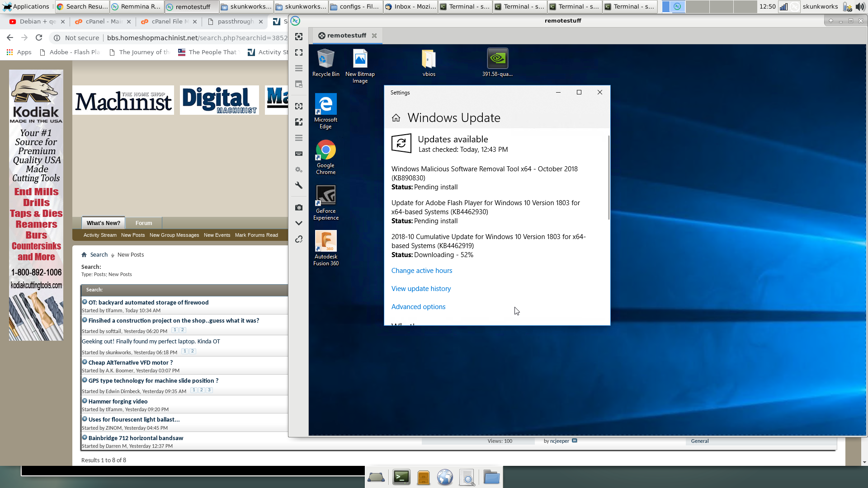The width and height of the screenshot is (868, 488).
Task: Open Activity Stream submenu link
Action: point(100,235)
